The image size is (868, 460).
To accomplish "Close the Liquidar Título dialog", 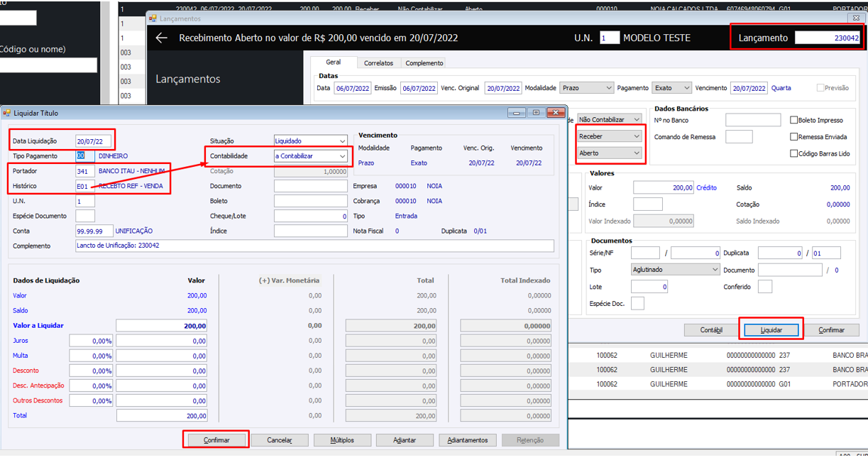I will click(x=555, y=113).
